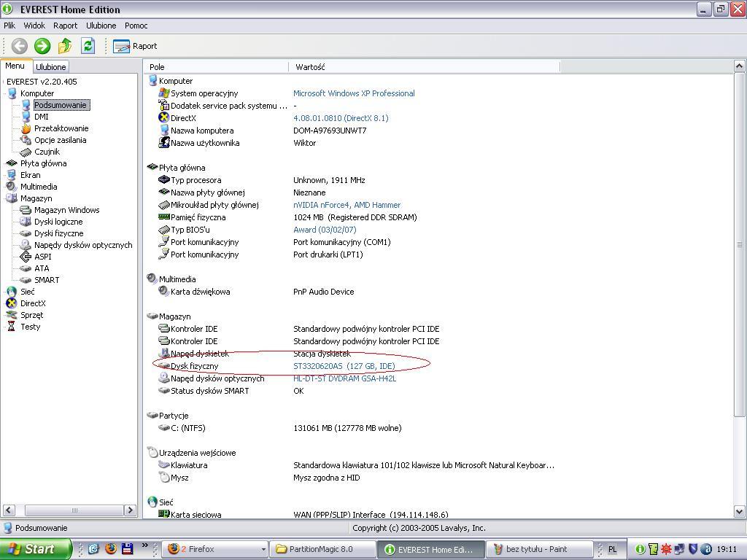
Task: Click the Przetaktowanie flame icon
Action: 26,128
